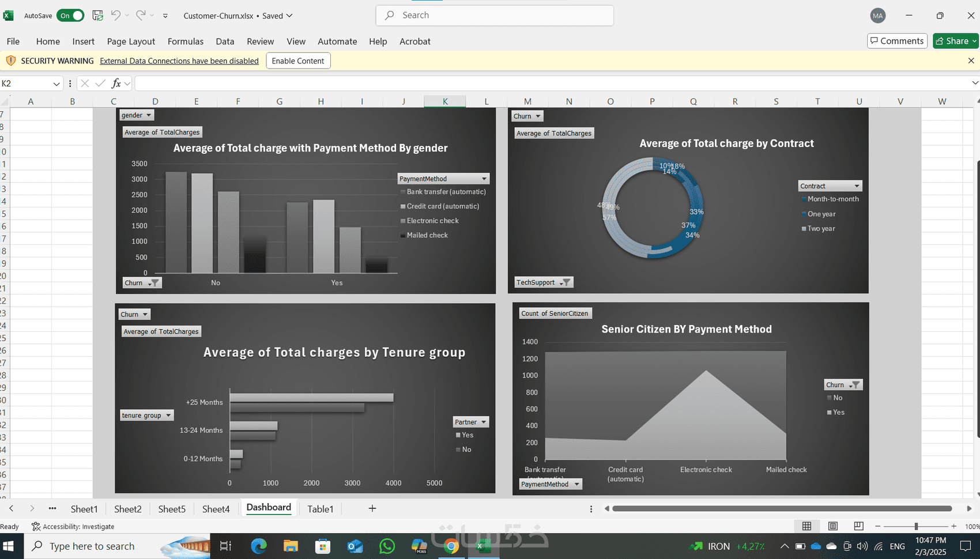This screenshot has width=980, height=559.
Task: Switch to Normal view icon
Action: 806,526
